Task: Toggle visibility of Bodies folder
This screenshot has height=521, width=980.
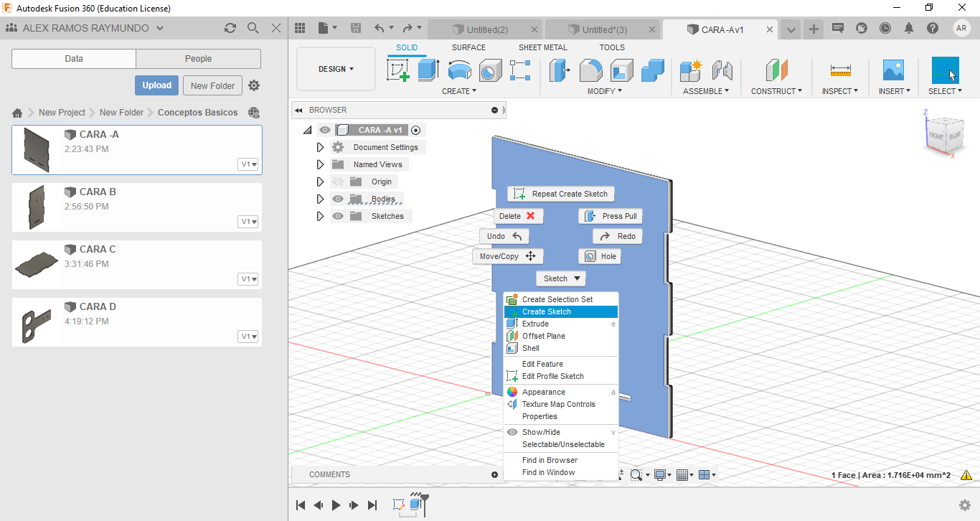Action: coord(338,199)
